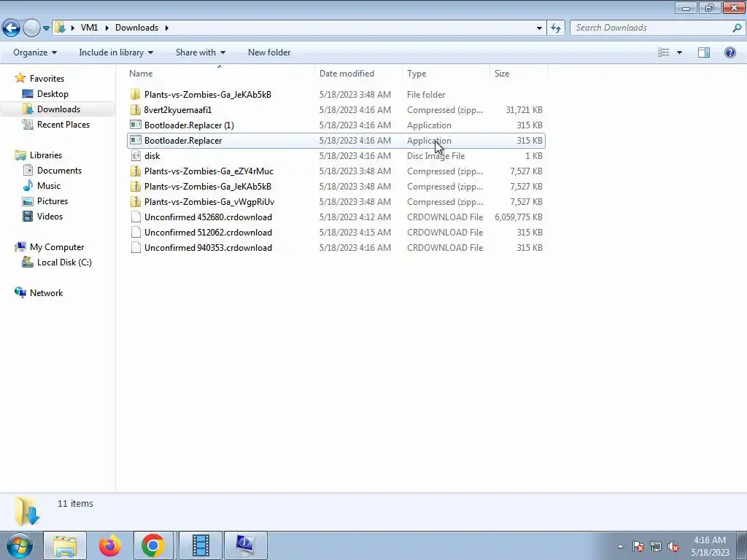This screenshot has width=747, height=560.
Task: Open the Share with menu
Action: point(200,52)
